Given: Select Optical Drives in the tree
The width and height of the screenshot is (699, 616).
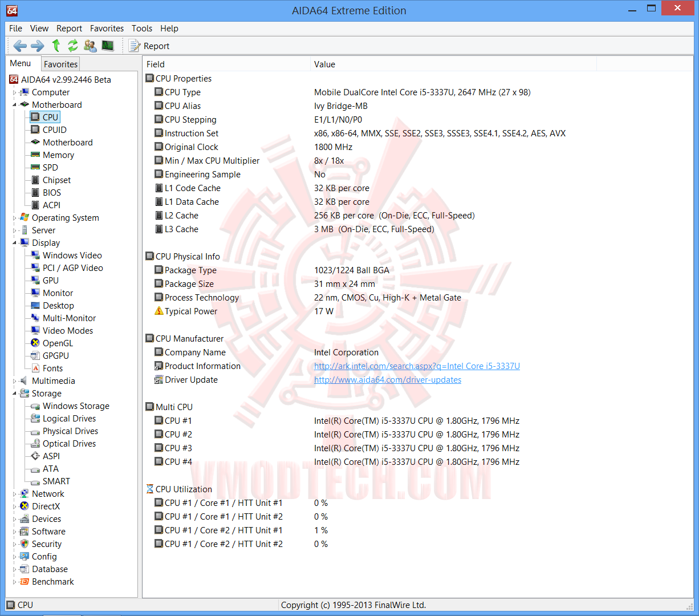Looking at the screenshot, I should 69,444.
